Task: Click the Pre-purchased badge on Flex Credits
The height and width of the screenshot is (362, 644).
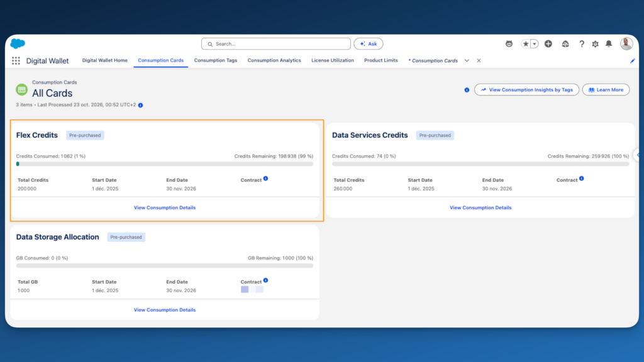Action: click(x=85, y=136)
